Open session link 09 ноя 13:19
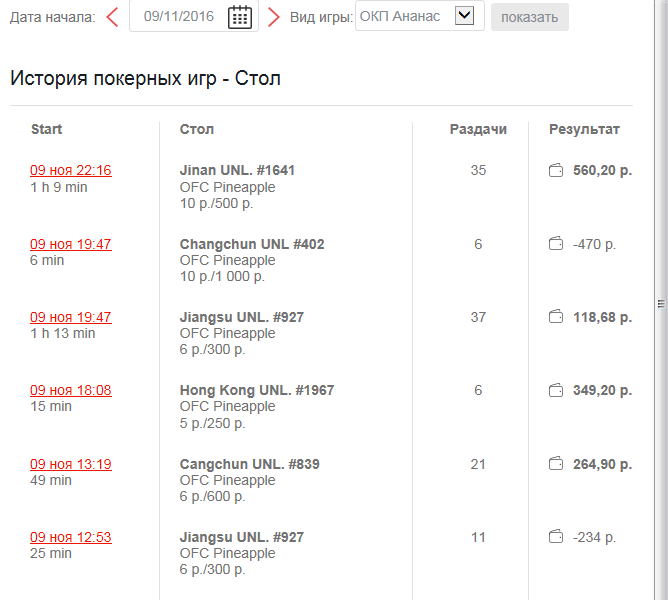The width and height of the screenshot is (668, 600). click(x=71, y=464)
